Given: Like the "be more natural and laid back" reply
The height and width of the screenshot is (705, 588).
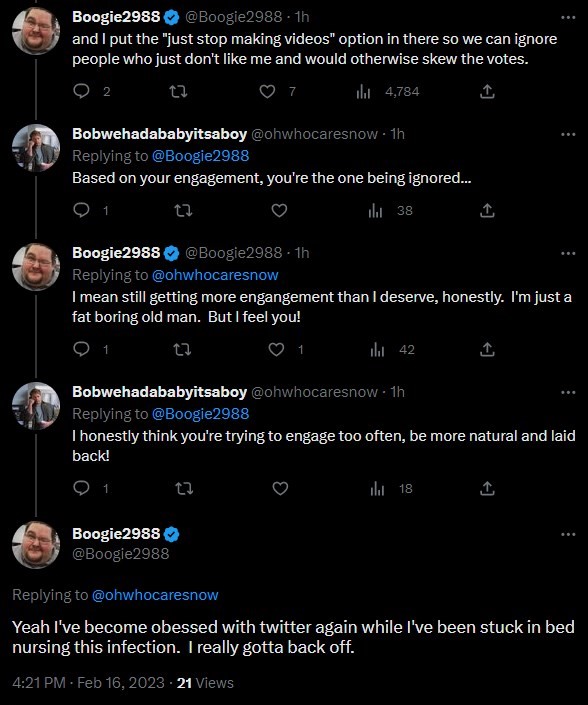Looking at the screenshot, I should click(280, 488).
